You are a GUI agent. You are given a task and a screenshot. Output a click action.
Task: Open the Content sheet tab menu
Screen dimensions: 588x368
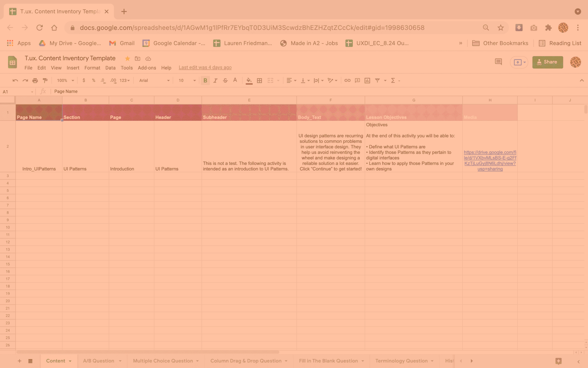(70, 361)
